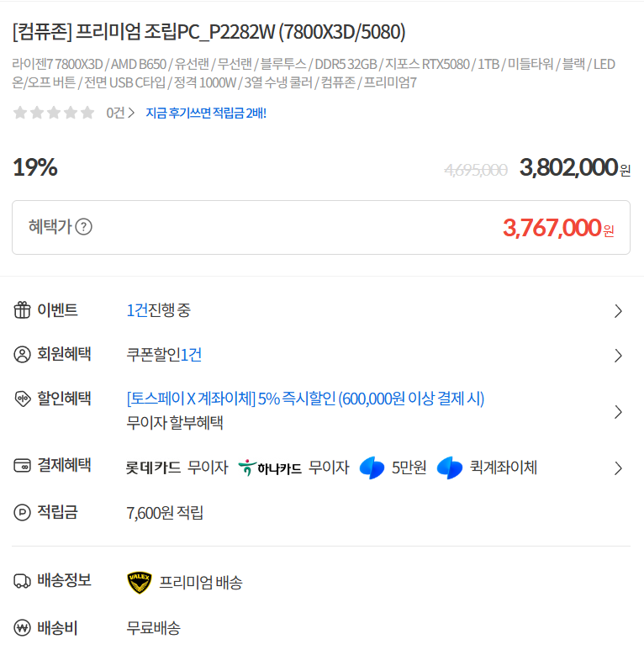Click the points icon beside 적립금

22,512
